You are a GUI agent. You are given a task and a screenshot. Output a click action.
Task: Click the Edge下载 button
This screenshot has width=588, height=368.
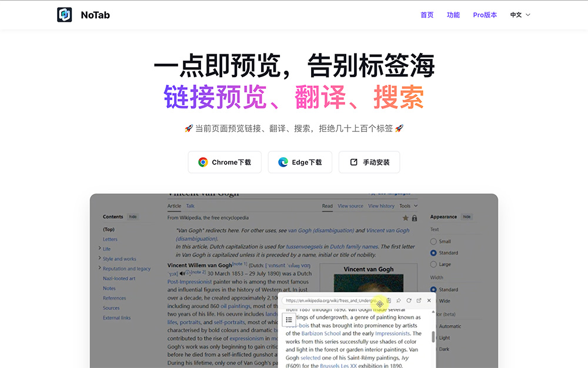(300, 163)
